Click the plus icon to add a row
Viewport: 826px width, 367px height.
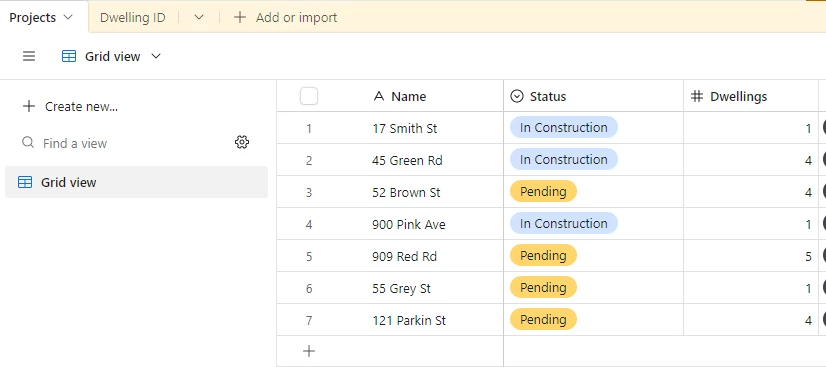pyautogui.click(x=309, y=351)
